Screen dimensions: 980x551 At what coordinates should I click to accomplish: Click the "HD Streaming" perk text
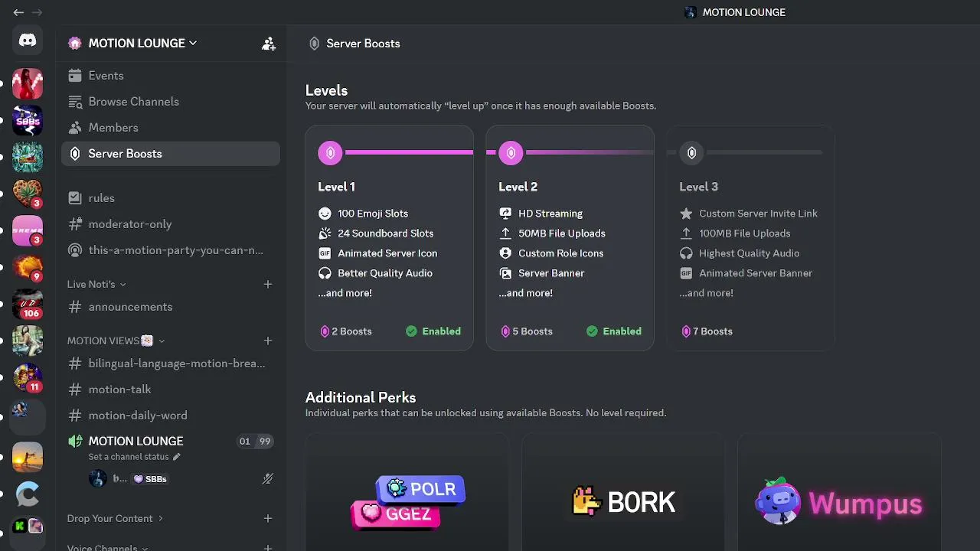click(550, 214)
